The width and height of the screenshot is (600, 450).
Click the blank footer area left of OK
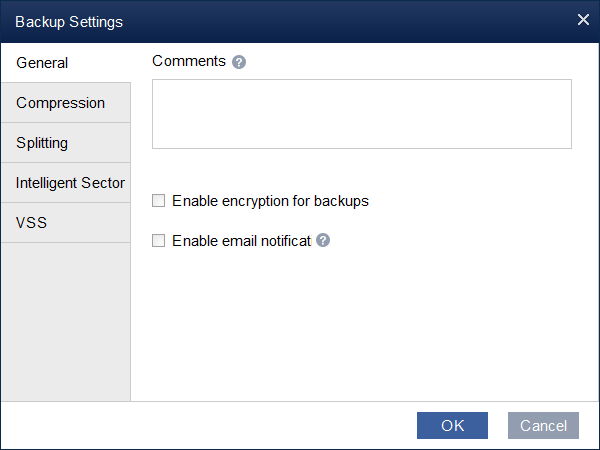tap(200, 425)
